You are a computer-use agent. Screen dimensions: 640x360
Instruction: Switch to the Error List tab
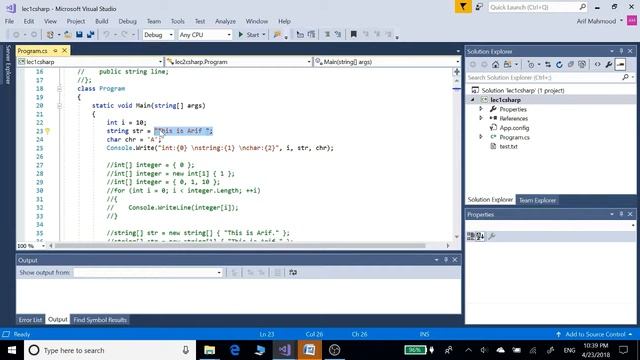30,320
